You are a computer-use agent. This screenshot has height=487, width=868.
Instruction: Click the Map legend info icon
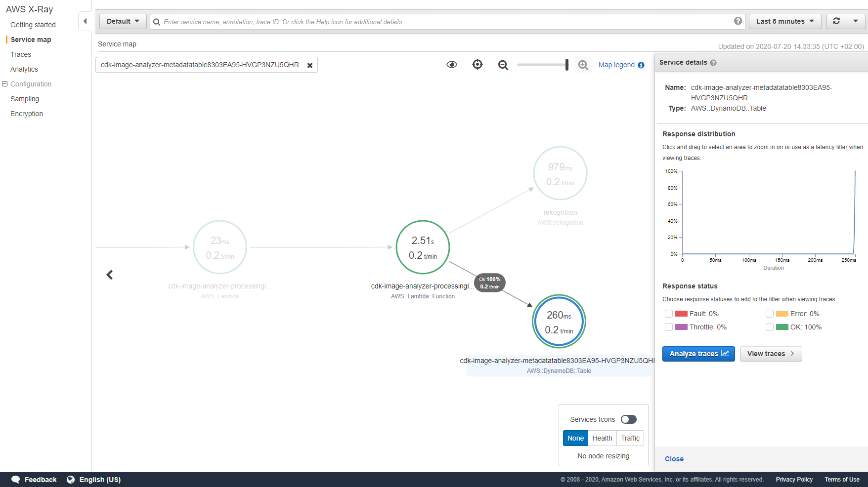point(641,65)
